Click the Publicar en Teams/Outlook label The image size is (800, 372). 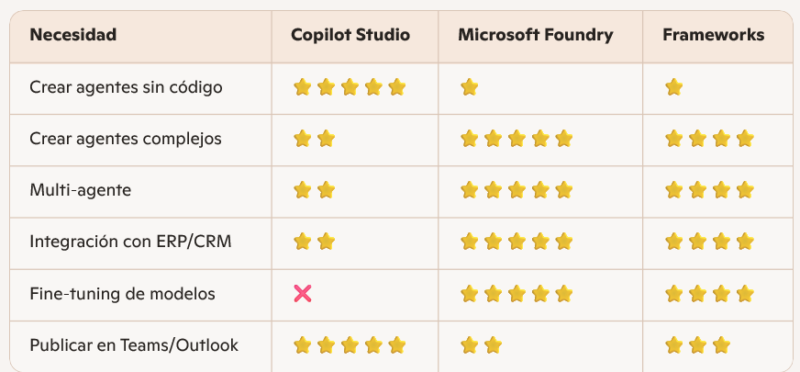coord(134,345)
